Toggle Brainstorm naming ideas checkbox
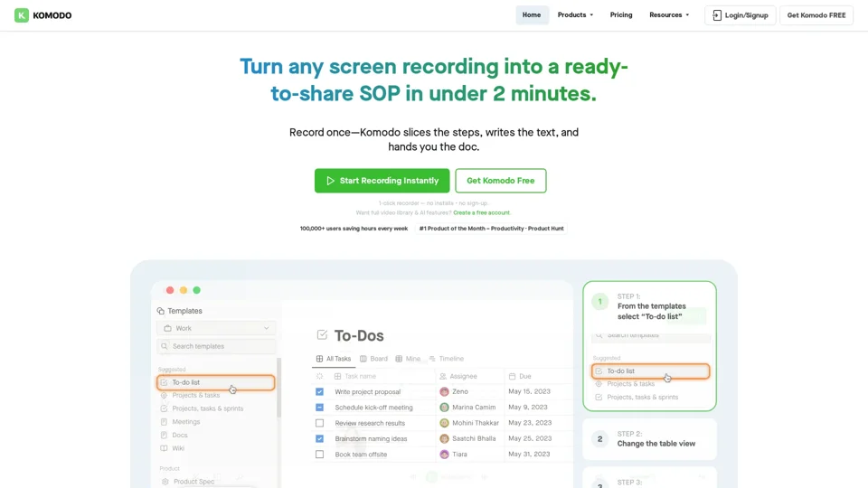The height and width of the screenshot is (488, 868). tap(319, 439)
